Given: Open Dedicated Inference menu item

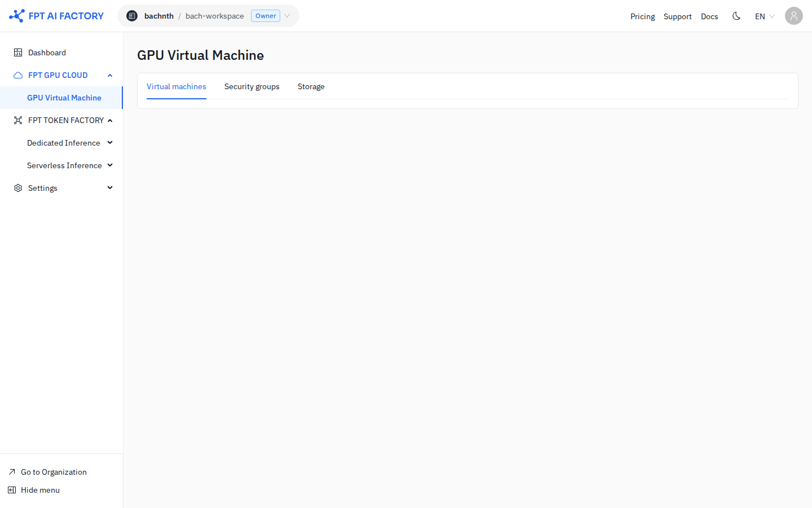Looking at the screenshot, I should (x=61, y=143).
